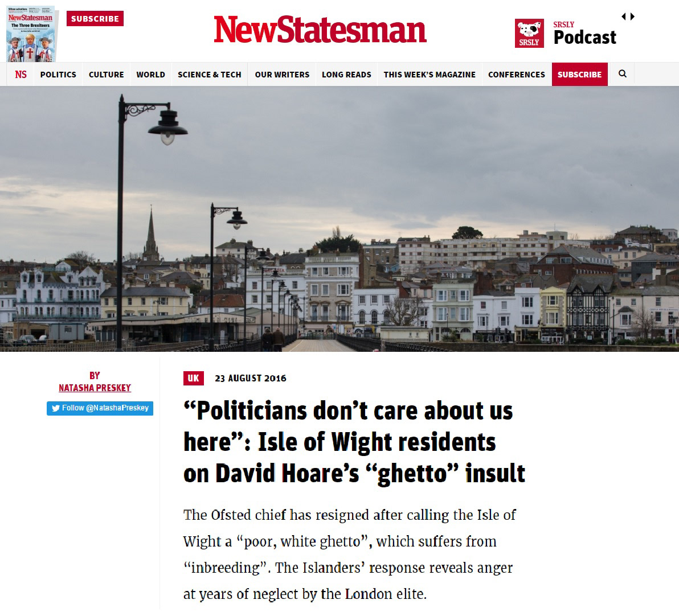Click red Subscribe button in navbar
The height and width of the screenshot is (616, 679).
[x=579, y=75]
